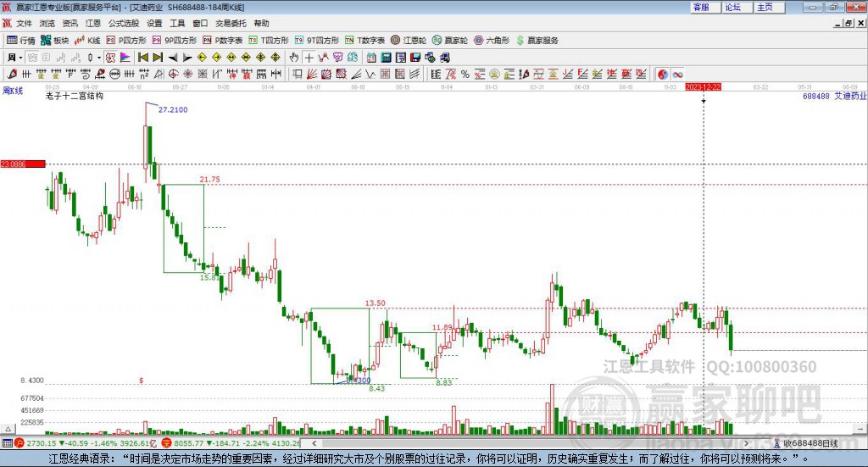This screenshot has width=868, height=467.
Task: Step chart left with black arrow
Action: (173, 58)
